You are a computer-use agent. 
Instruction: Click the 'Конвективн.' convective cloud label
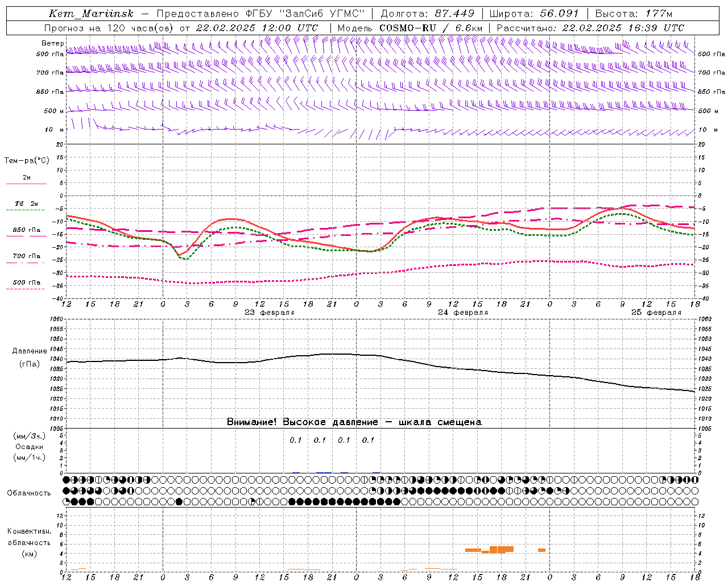tap(30, 531)
